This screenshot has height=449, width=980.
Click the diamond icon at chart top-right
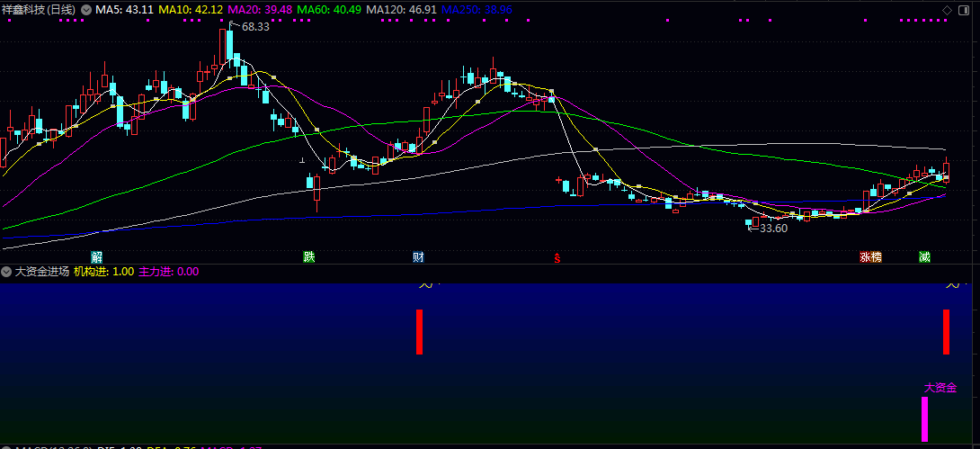tap(947, 9)
